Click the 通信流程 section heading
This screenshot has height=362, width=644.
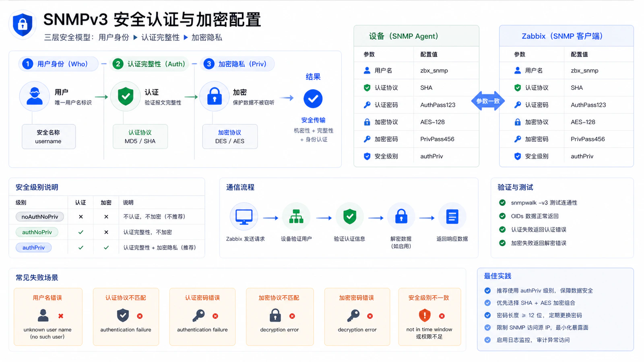[240, 187]
